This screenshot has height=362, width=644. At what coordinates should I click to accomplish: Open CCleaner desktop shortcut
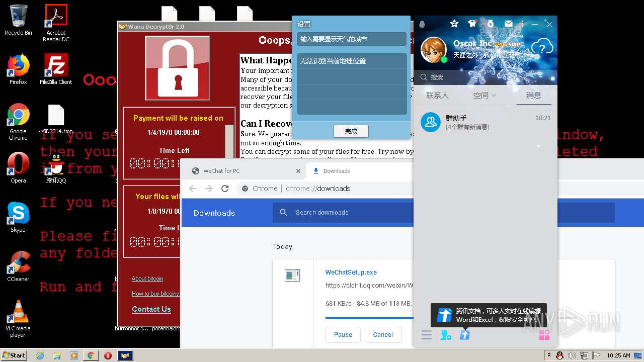point(18,266)
